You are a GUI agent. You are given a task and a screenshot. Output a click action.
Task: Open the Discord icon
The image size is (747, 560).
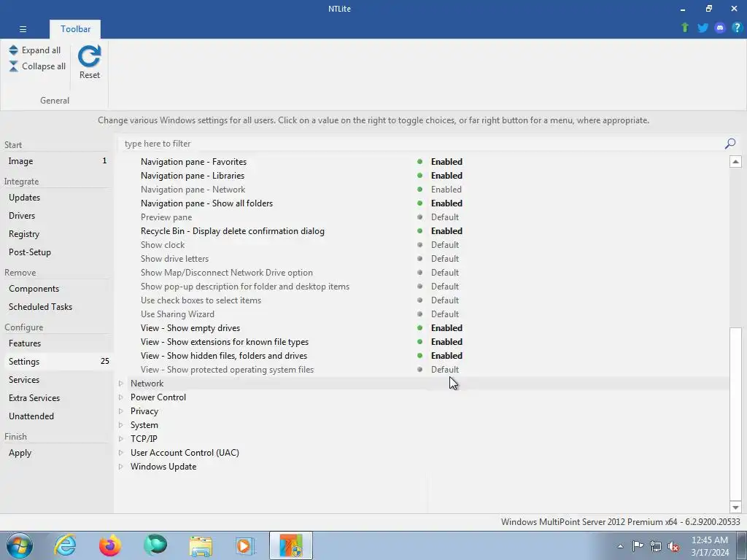pyautogui.click(x=720, y=28)
